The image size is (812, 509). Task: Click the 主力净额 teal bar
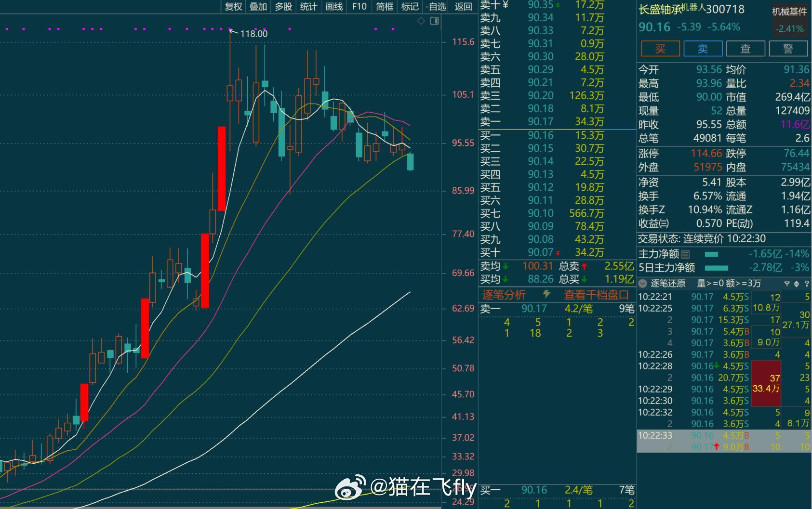711,254
